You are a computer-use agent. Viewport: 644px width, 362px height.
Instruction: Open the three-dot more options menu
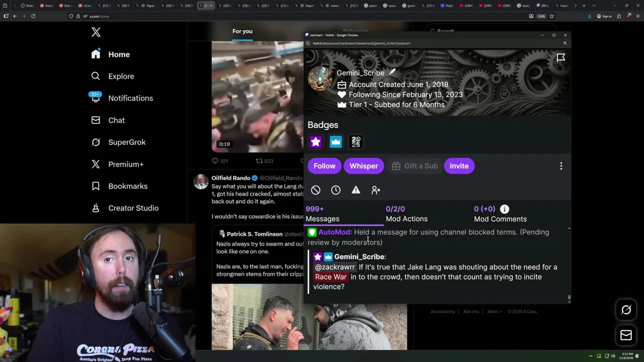[x=561, y=166]
